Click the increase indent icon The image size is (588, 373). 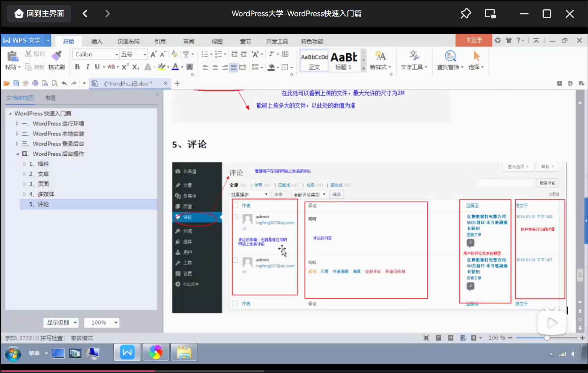pyautogui.click(x=244, y=54)
